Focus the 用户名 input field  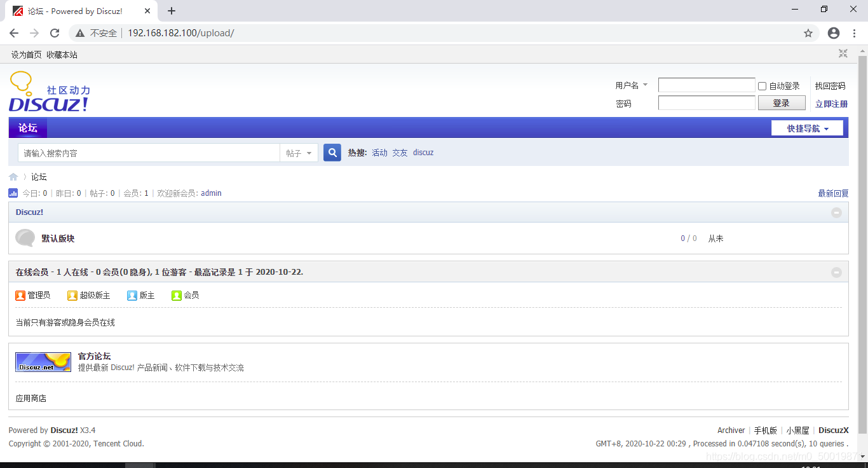click(x=707, y=85)
